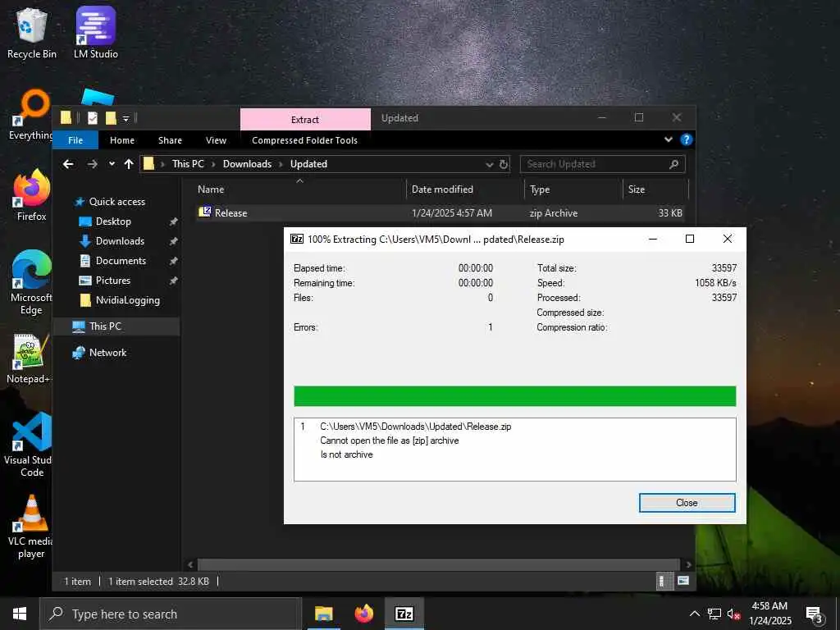Open Microsoft Edge desktop shortcut
Viewport: 840px width, 630px height.
click(31, 283)
